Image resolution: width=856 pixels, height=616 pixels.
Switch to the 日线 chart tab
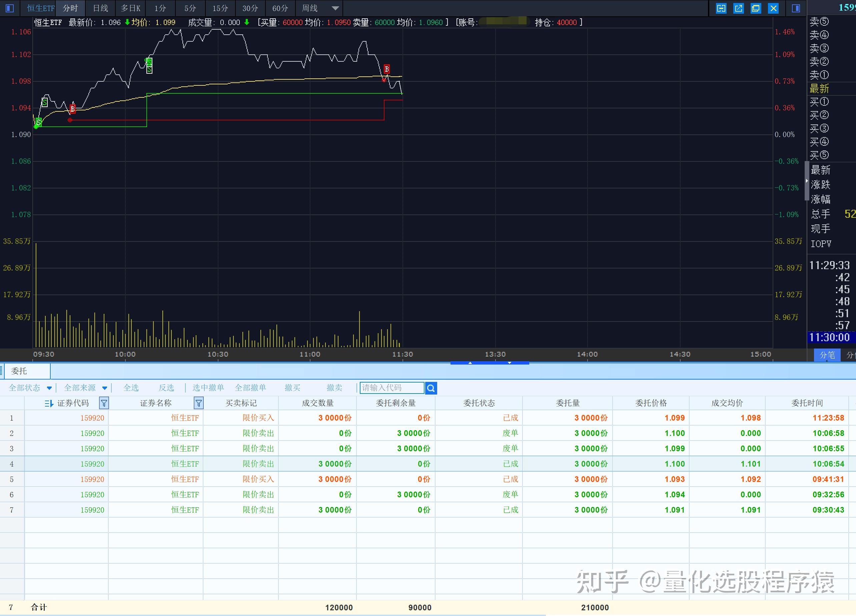tap(100, 8)
